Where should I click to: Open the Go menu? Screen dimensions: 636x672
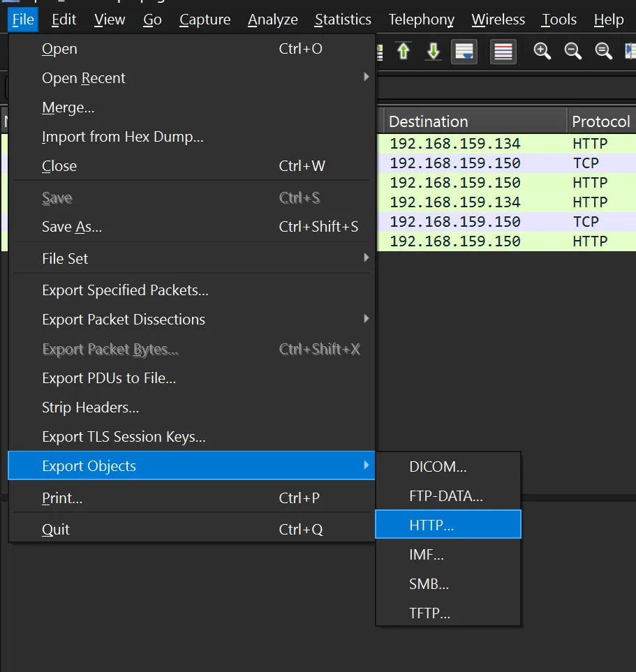[152, 20]
